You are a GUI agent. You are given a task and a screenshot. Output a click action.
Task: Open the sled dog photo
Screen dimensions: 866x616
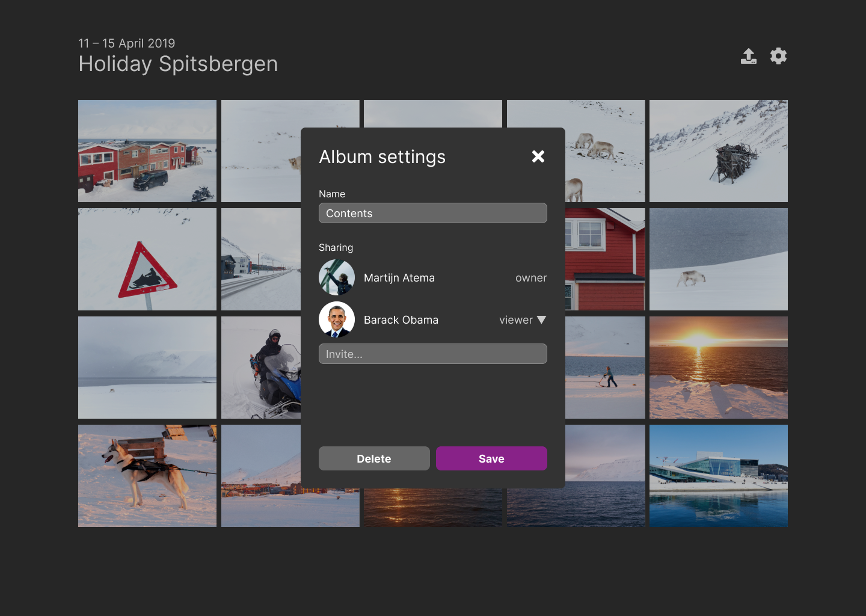[147, 475]
